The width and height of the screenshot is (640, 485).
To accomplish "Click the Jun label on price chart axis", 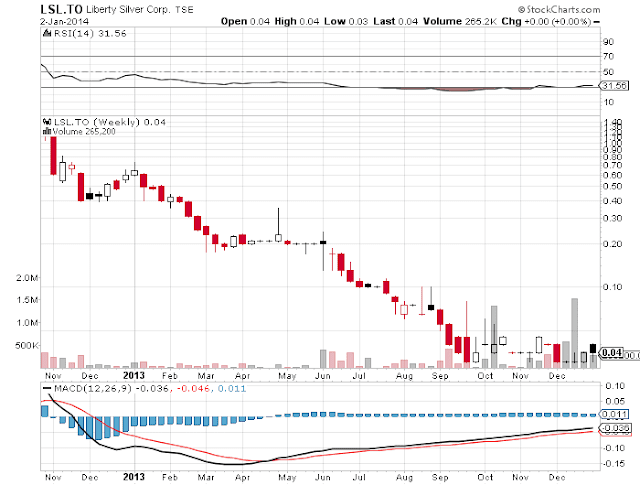I will [323, 376].
